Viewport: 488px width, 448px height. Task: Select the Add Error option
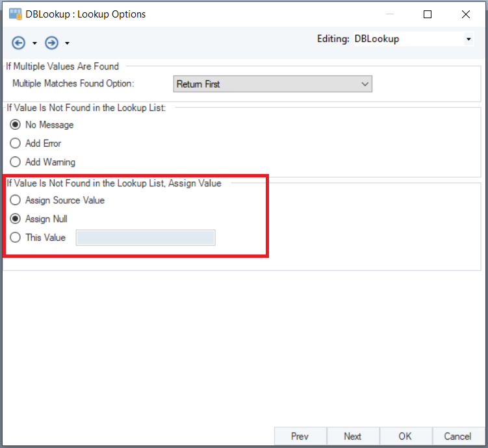[16, 143]
